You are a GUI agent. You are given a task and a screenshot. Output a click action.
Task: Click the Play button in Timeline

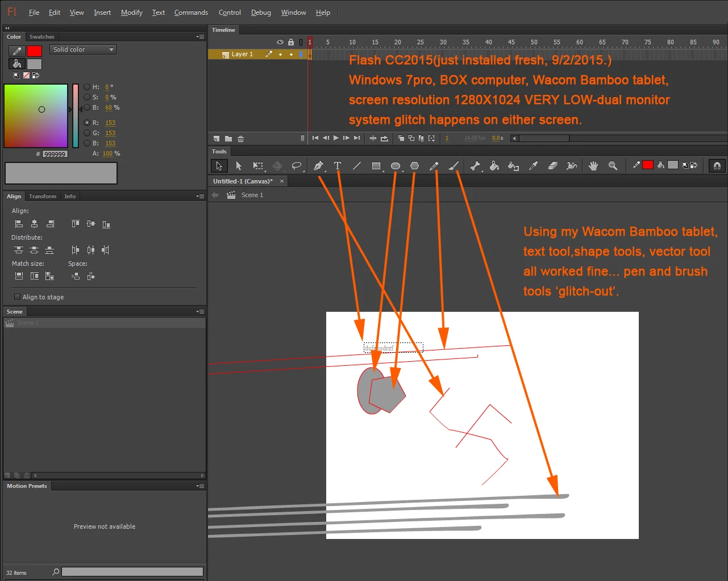point(336,138)
